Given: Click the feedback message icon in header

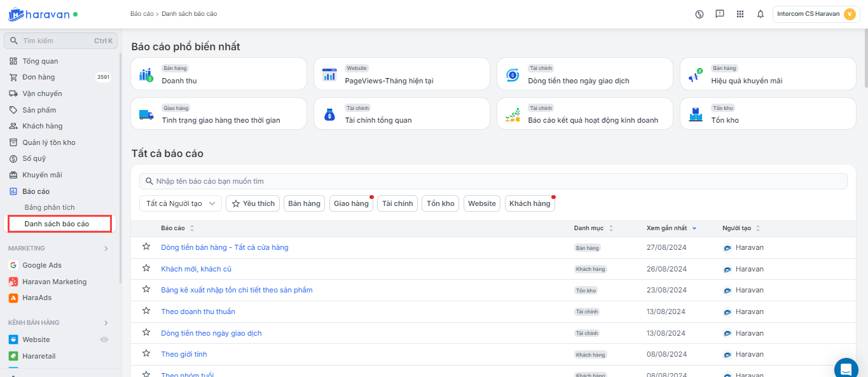Looking at the screenshot, I should [x=719, y=14].
